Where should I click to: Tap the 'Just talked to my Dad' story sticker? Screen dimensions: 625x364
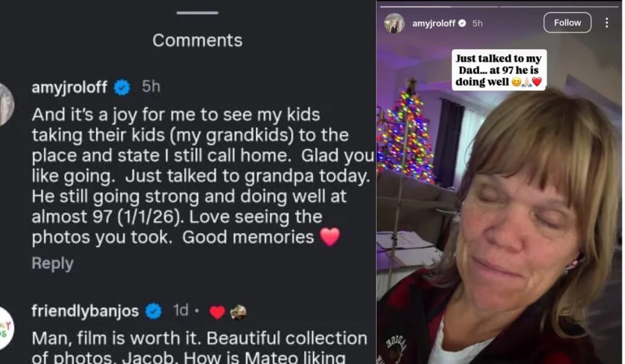pos(499,70)
